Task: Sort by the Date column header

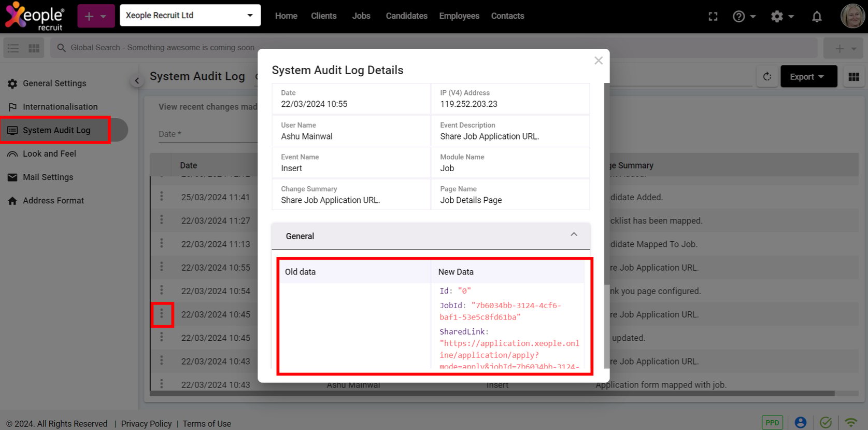Action: click(189, 165)
